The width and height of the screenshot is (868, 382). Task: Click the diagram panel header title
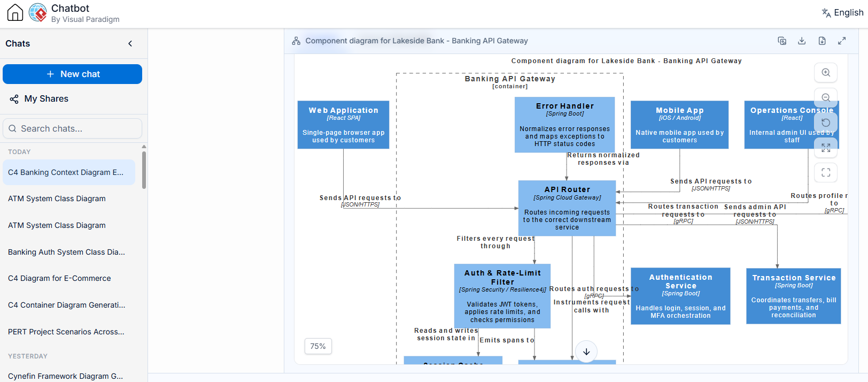tap(416, 41)
